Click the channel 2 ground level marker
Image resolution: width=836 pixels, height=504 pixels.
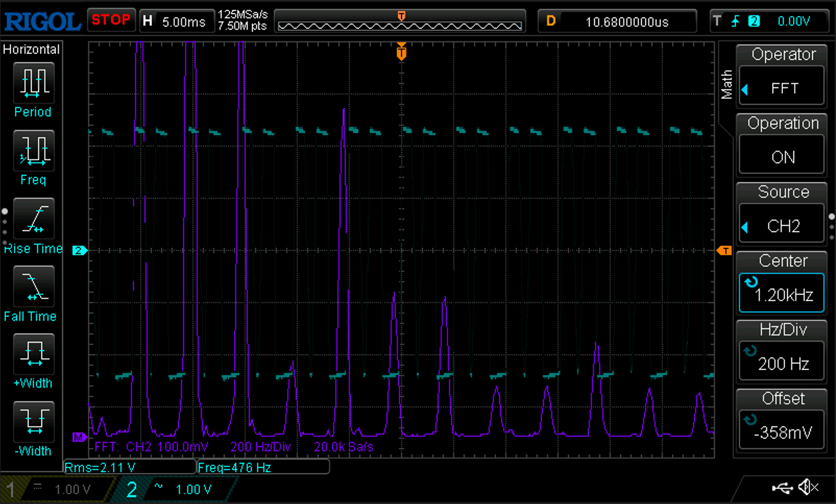pos(80,250)
